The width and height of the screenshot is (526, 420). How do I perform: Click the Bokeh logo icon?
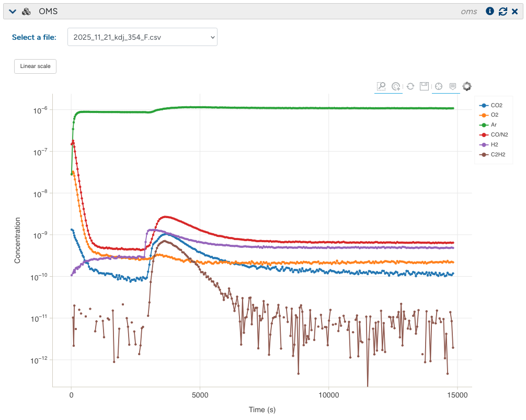coord(467,86)
